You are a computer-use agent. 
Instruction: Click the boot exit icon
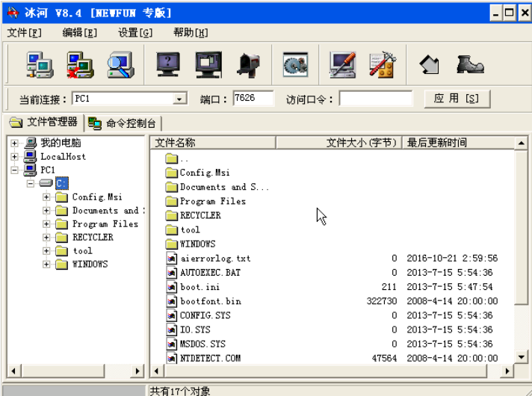pos(470,65)
